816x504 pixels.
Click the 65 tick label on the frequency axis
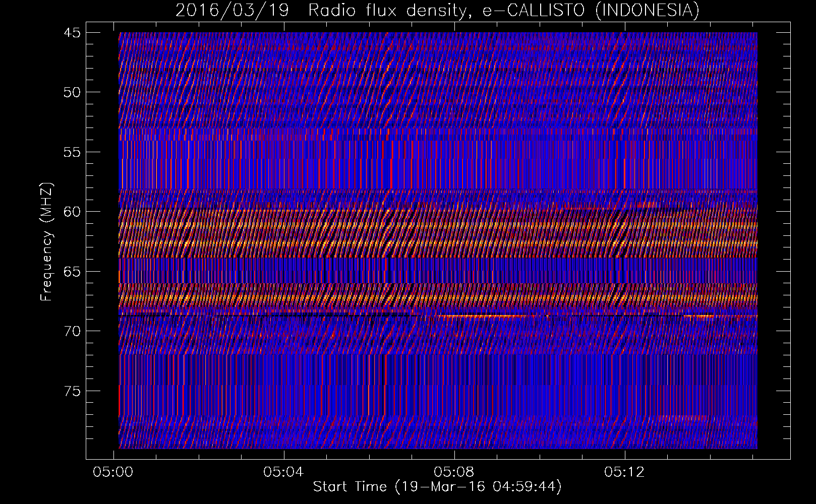pos(72,272)
